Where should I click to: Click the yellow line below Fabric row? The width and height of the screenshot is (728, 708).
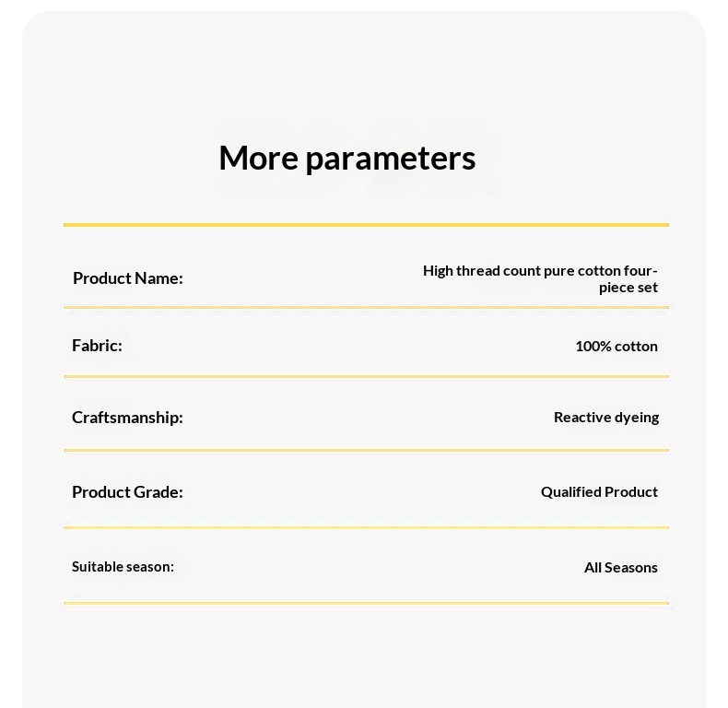pos(367,376)
